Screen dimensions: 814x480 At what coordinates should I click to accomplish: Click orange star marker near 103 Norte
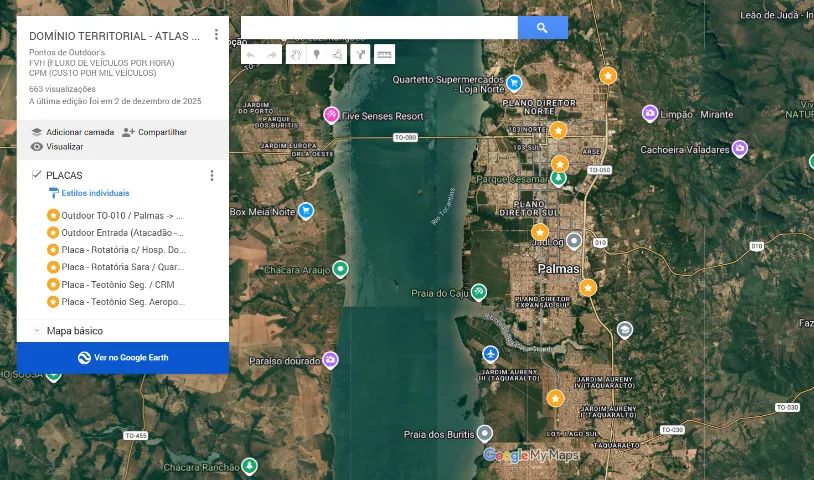(x=558, y=130)
